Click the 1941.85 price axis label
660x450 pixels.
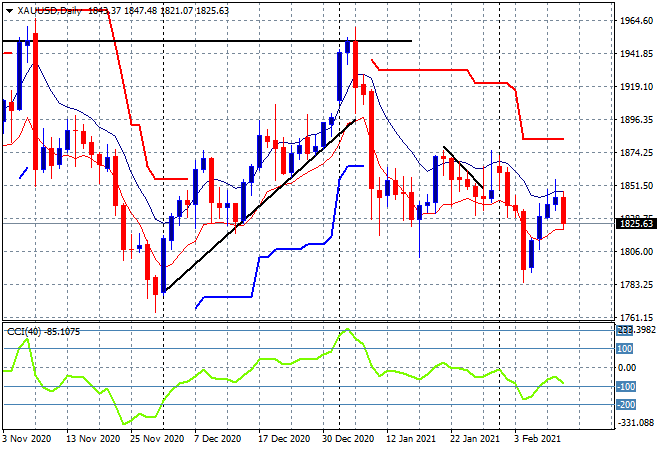[x=637, y=54]
